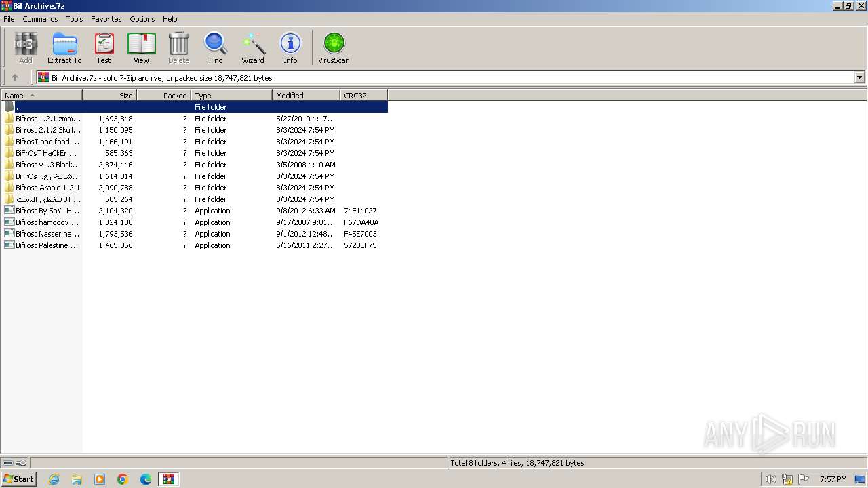The height and width of the screenshot is (488, 868).
Task: Open the Favorites menu
Action: [106, 19]
